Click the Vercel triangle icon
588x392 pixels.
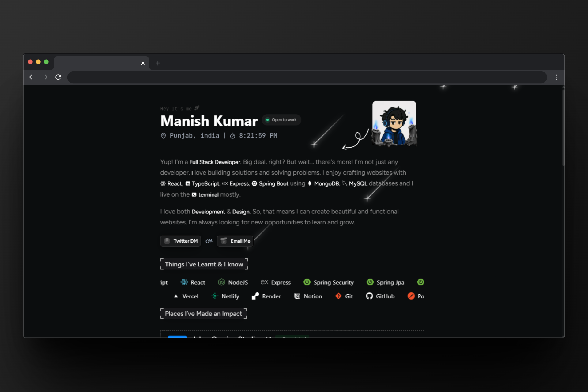pos(176,296)
